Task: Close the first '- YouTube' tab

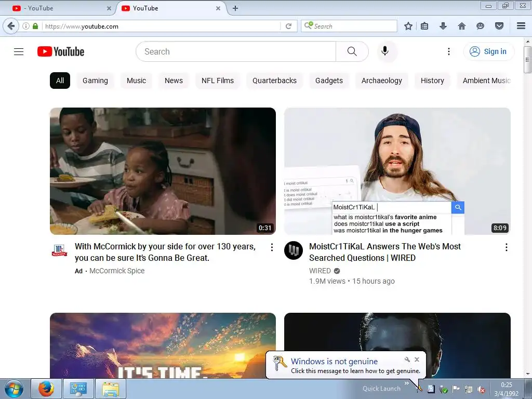Action: tap(109, 8)
